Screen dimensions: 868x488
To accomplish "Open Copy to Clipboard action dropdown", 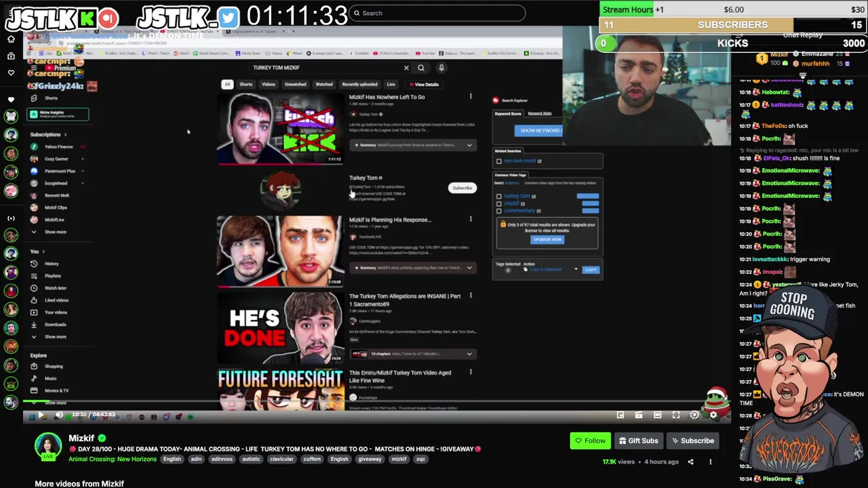I will (576, 270).
